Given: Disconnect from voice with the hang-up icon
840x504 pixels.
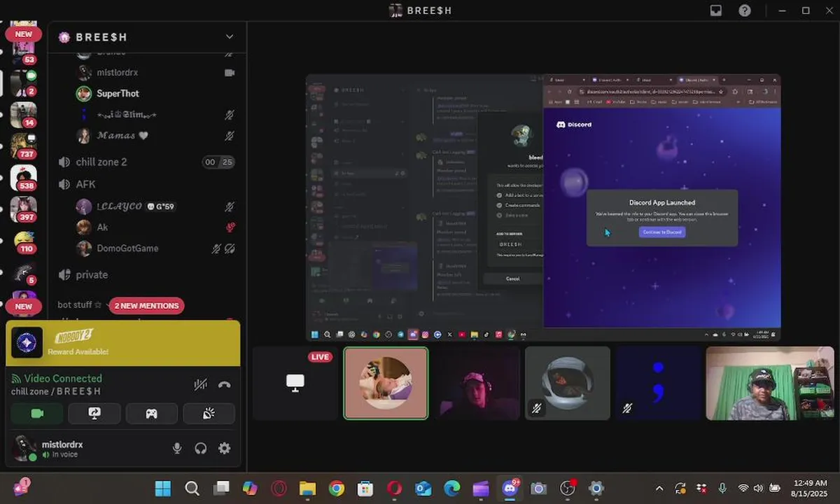Looking at the screenshot, I should point(224,384).
